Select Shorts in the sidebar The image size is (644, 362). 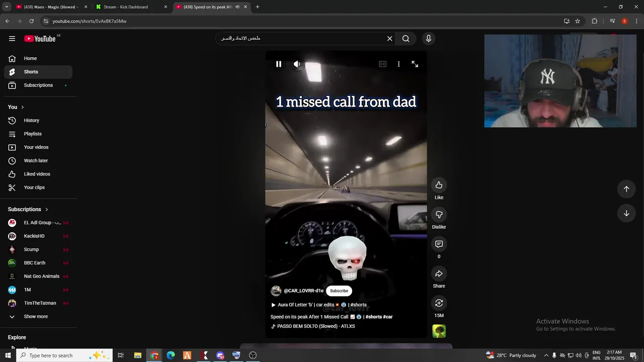click(38, 72)
